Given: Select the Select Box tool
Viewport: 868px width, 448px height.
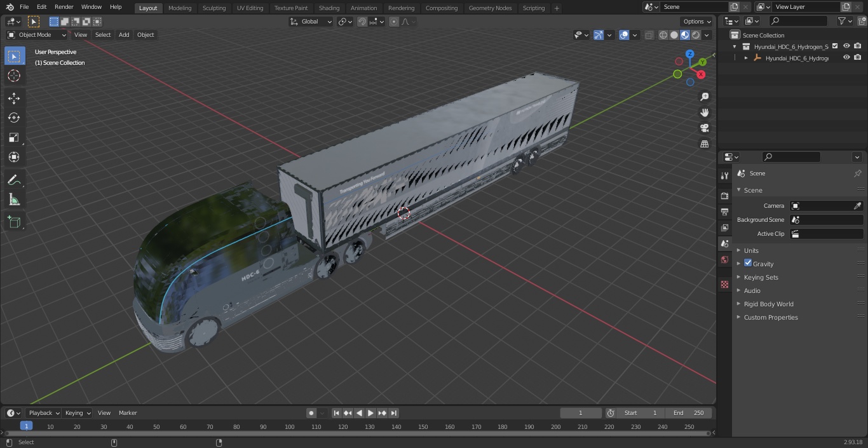Looking at the screenshot, I should pyautogui.click(x=14, y=56).
